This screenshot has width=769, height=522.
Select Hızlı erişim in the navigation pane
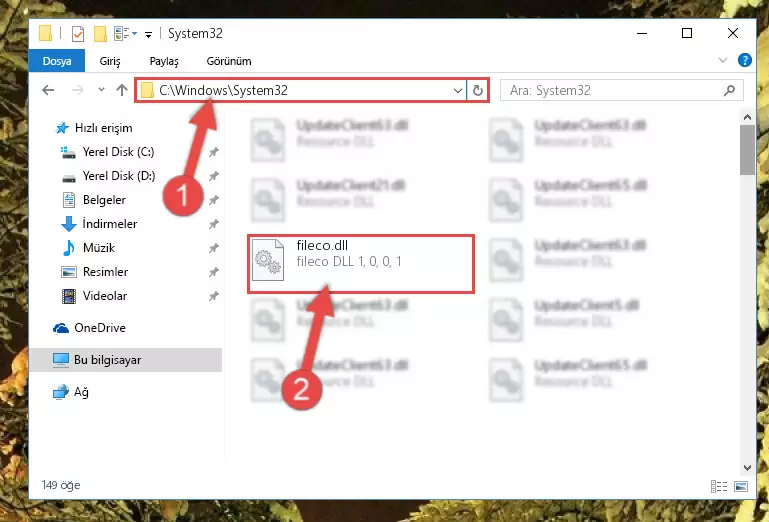click(103, 128)
